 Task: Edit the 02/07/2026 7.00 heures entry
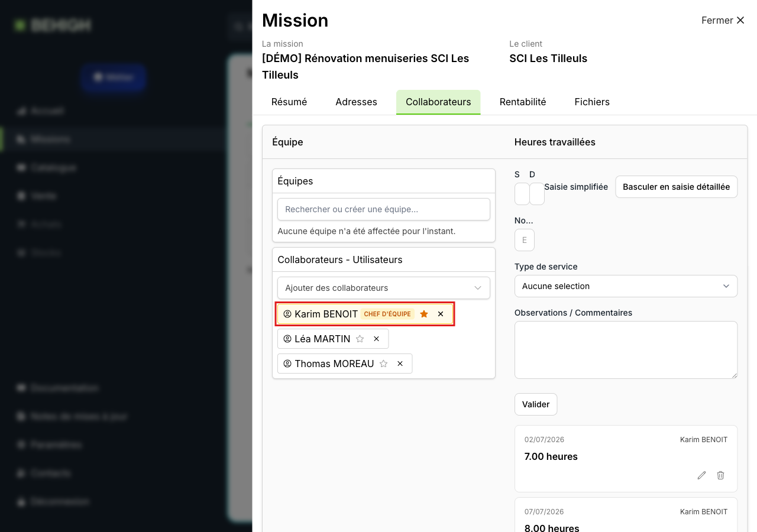[701, 475]
